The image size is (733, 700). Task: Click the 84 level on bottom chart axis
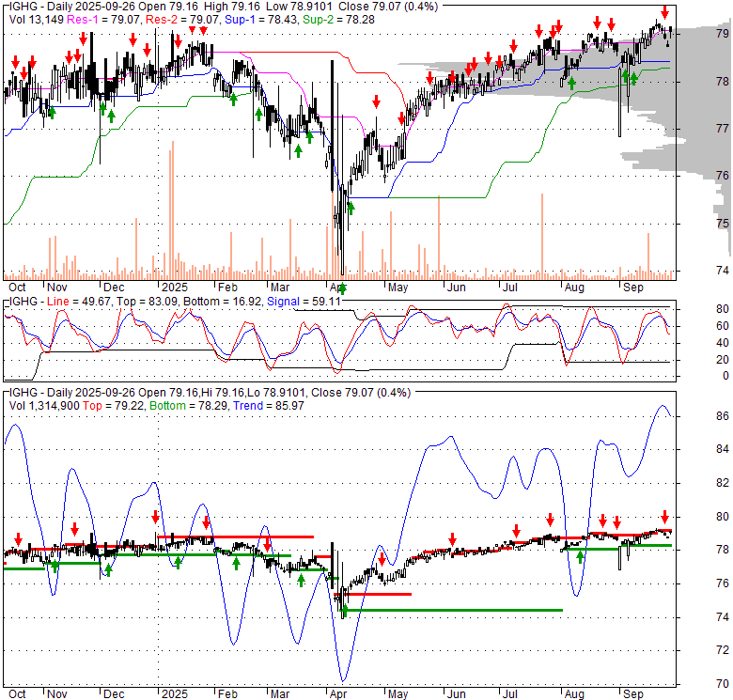[723, 449]
